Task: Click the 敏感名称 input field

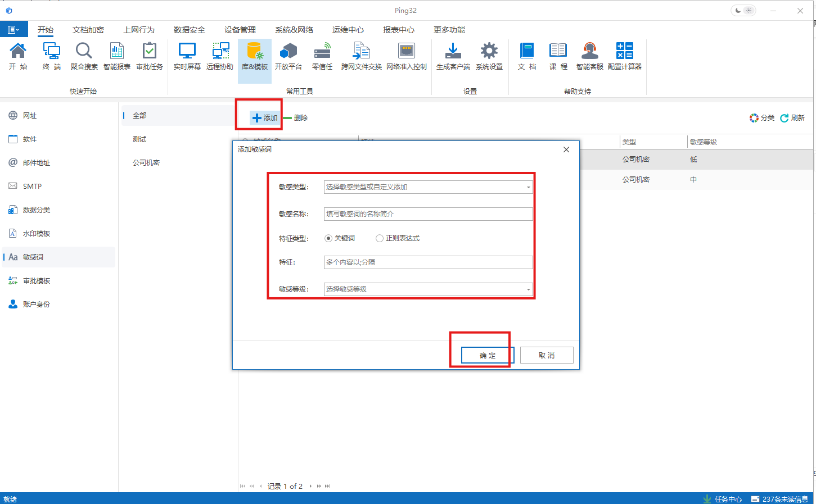Action: (x=428, y=214)
